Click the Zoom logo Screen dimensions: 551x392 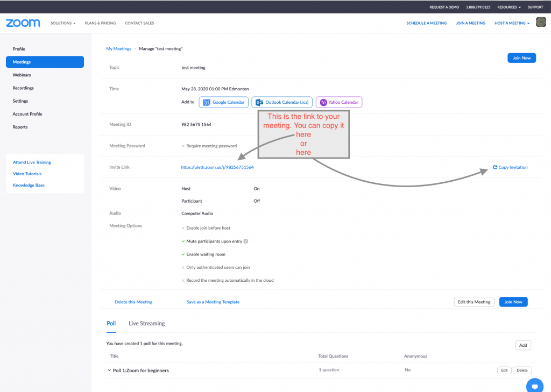[x=23, y=23]
